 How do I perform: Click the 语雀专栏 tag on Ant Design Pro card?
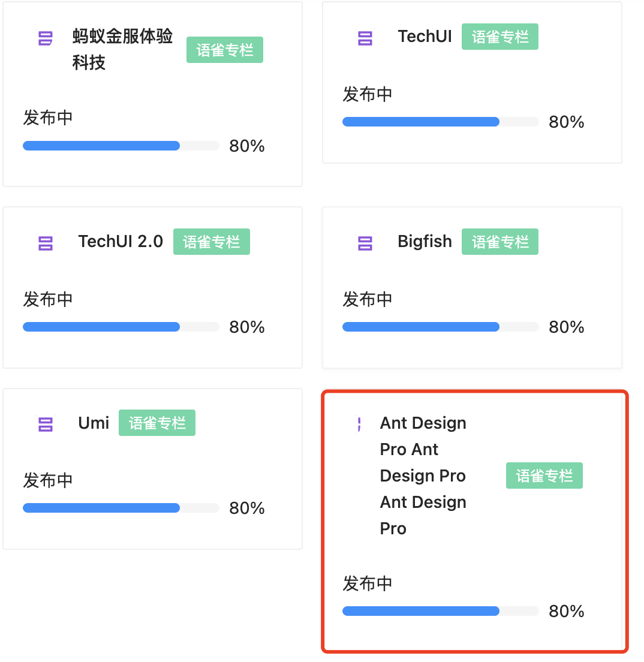point(544,476)
